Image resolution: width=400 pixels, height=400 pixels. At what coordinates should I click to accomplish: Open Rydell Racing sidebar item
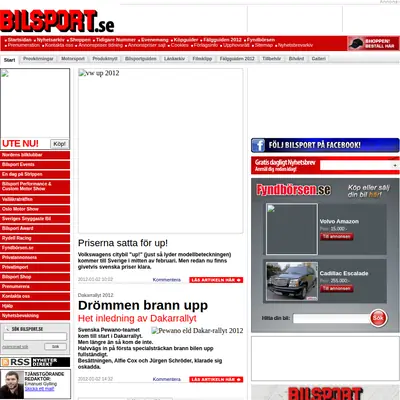(x=35, y=238)
